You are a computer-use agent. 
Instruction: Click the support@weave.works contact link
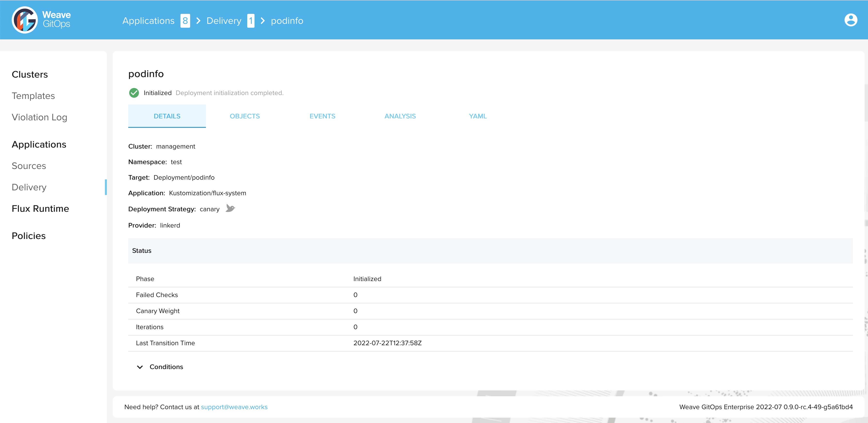234,406
